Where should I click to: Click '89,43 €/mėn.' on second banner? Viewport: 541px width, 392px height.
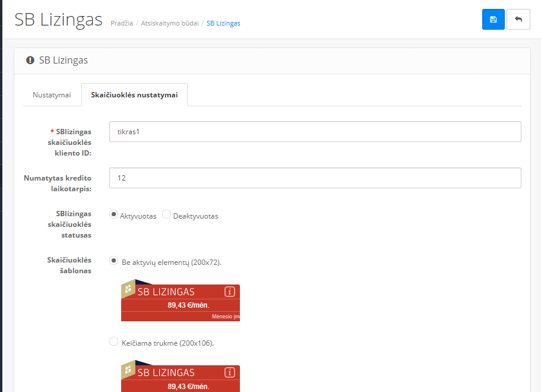(x=188, y=387)
